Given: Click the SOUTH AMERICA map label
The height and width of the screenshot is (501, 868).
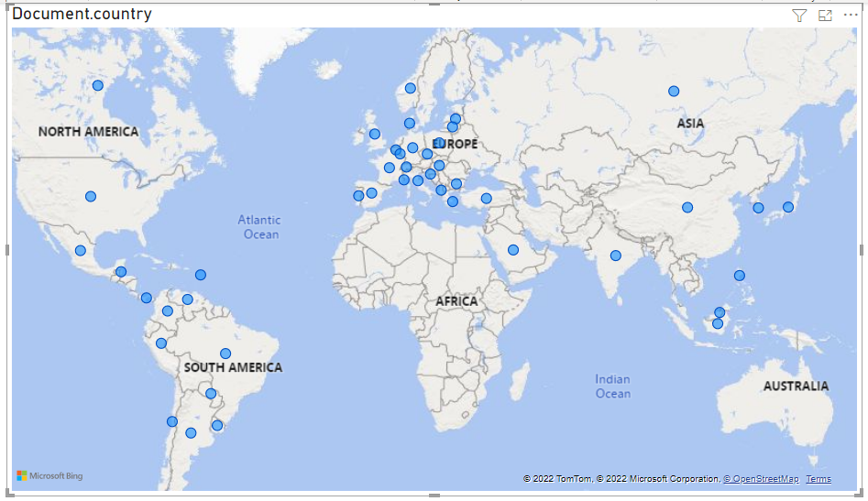Looking at the screenshot, I should tap(233, 367).
